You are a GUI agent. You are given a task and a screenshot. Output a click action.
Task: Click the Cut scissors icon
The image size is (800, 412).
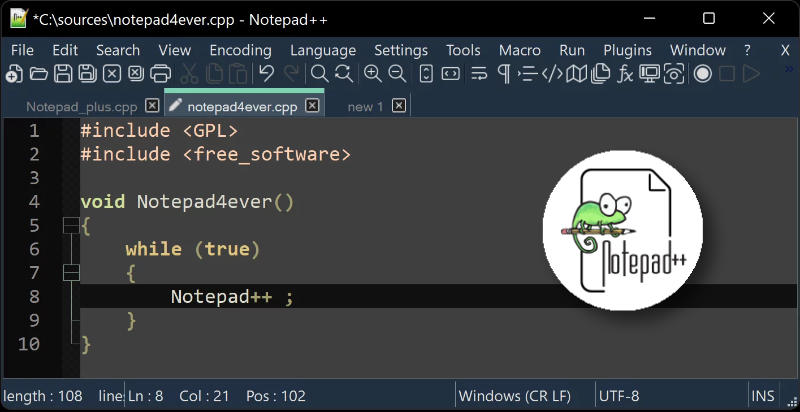[189, 74]
